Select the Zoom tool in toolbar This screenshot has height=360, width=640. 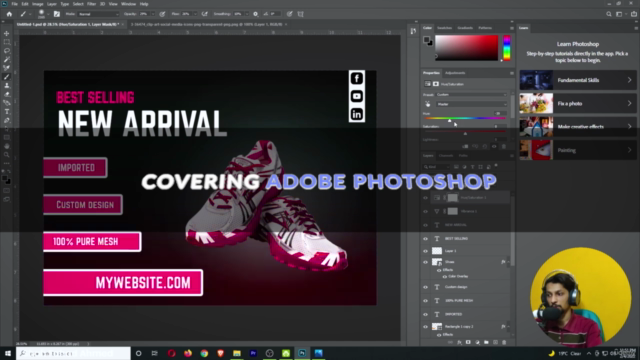click(7, 155)
